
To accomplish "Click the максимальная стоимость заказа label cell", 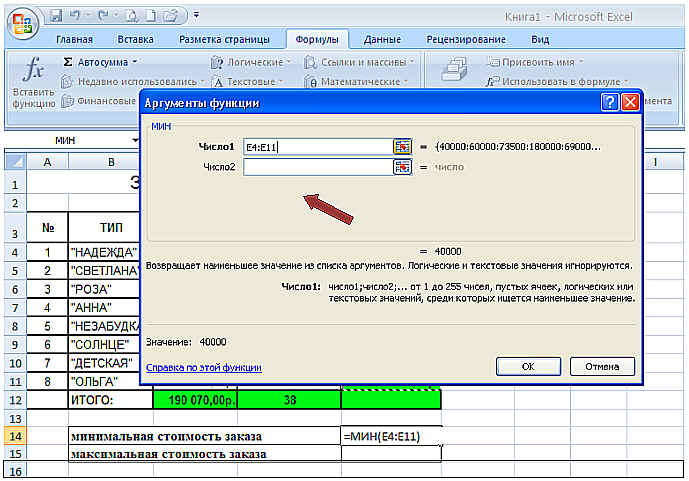I will click(x=205, y=454).
